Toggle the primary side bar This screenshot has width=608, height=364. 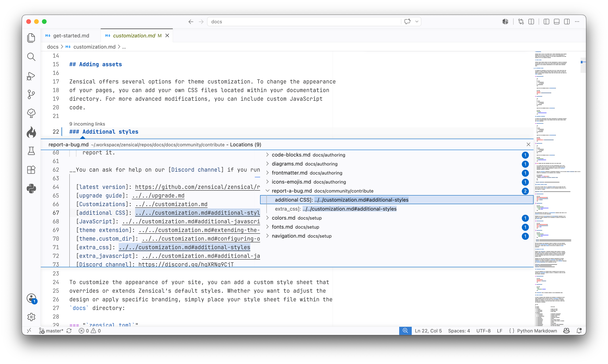[546, 22]
